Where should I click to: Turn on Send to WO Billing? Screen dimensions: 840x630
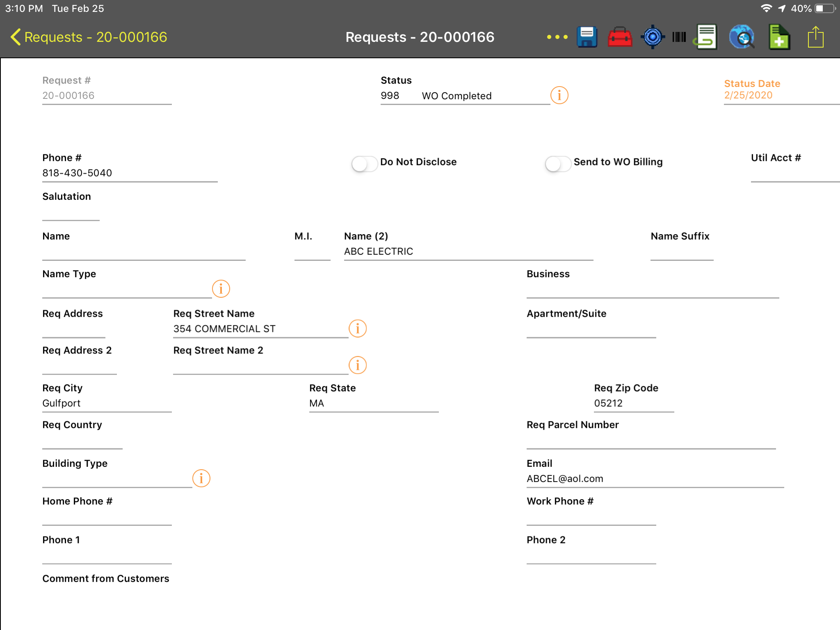[x=558, y=163]
